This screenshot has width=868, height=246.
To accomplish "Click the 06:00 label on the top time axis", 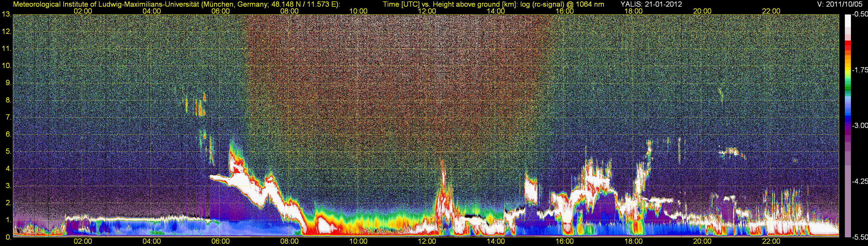I will tap(221, 11).
